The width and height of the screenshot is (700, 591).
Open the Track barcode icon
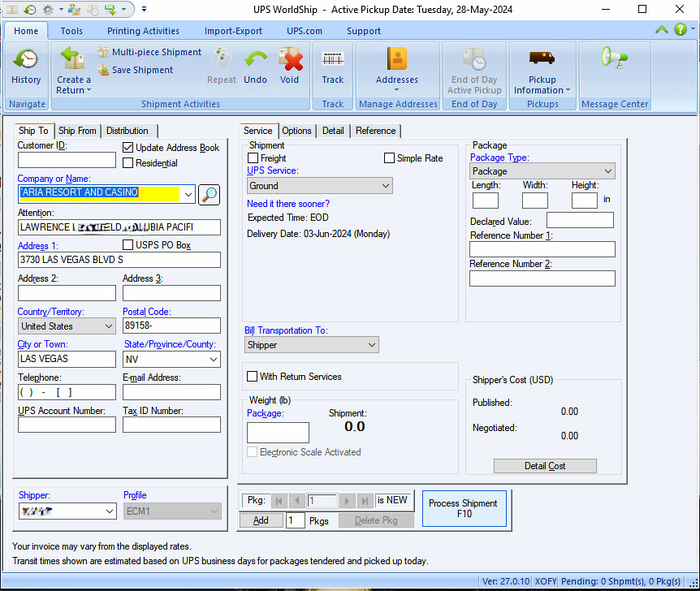tap(332, 59)
